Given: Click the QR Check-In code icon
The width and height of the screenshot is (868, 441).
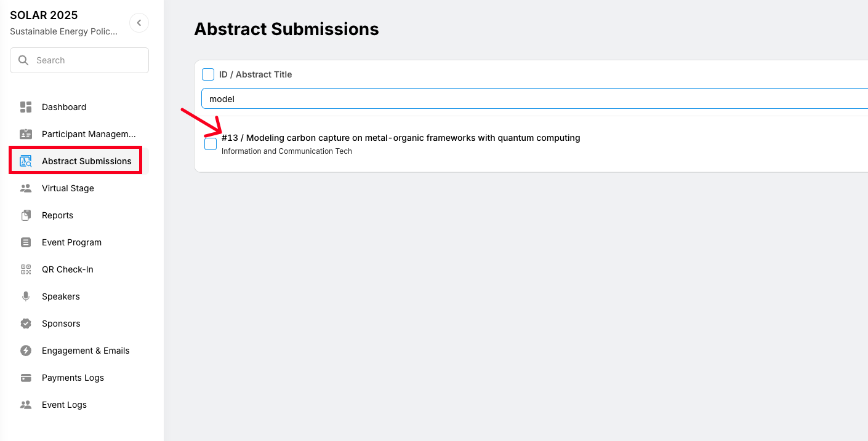Looking at the screenshot, I should (x=26, y=269).
